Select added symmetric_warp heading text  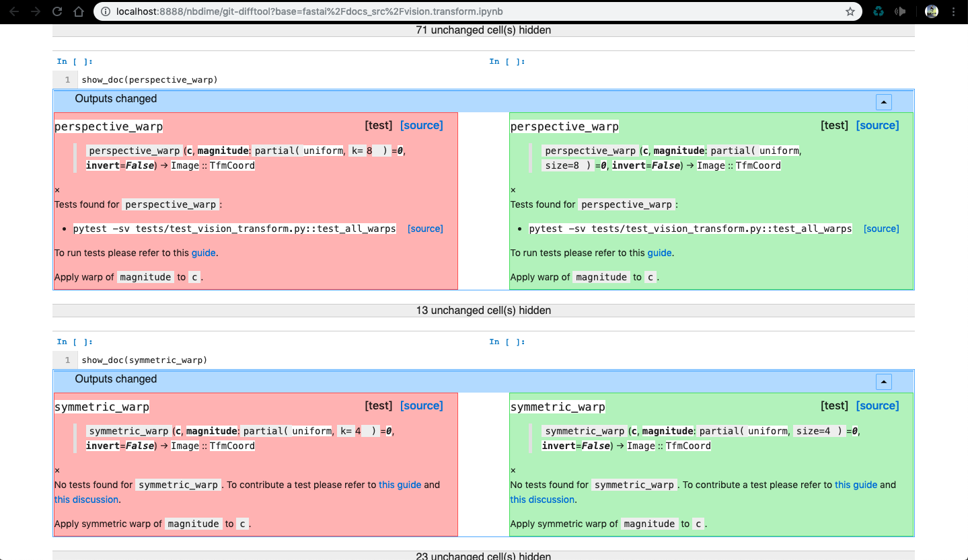click(x=558, y=407)
